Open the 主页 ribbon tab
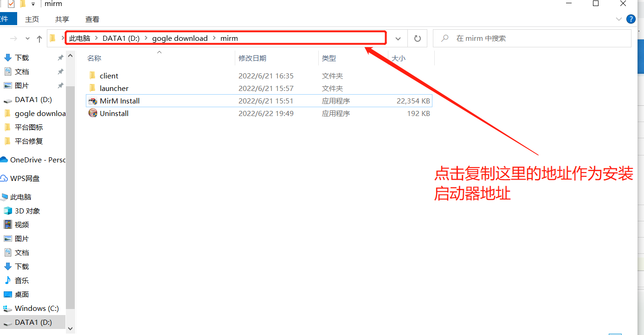 [x=32, y=19]
